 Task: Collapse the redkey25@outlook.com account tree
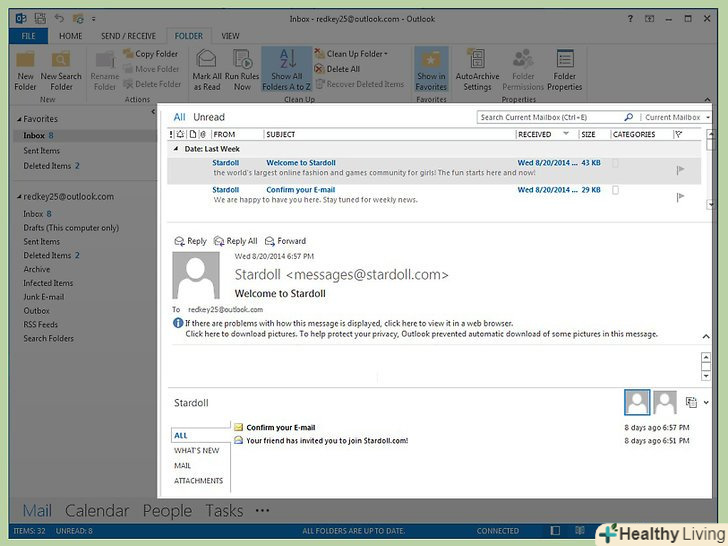tap(19, 197)
